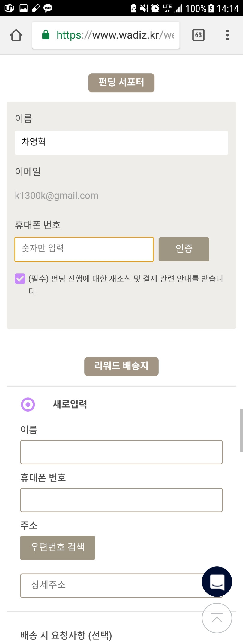
Task: Tap the gallery image notification icon
Action: [x=23, y=8]
